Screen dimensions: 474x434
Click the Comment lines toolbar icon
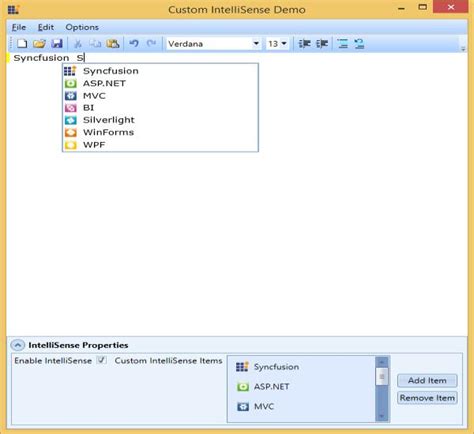point(342,44)
